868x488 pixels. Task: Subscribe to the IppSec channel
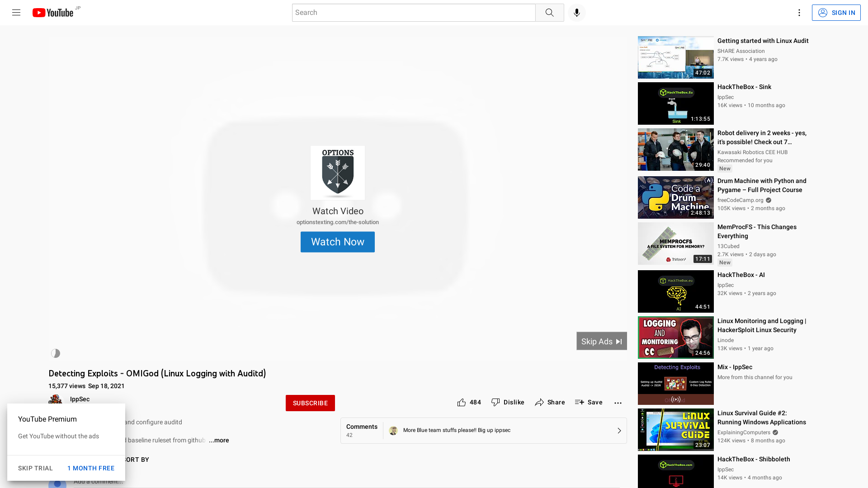310,403
